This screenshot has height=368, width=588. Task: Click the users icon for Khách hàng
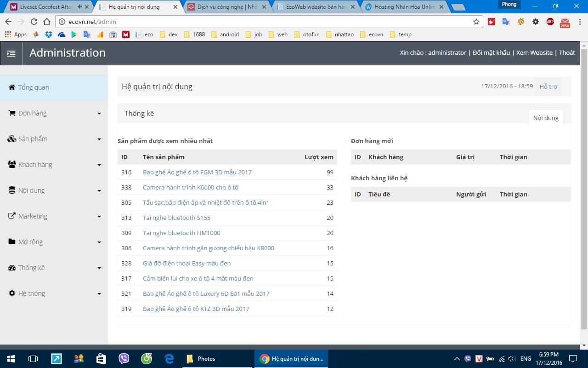tap(12, 165)
